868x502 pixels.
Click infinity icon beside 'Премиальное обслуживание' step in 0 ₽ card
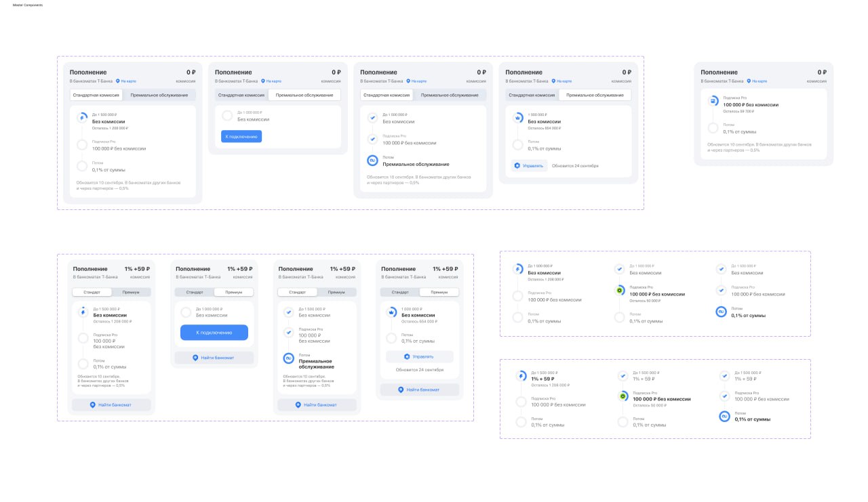pos(372,161)
